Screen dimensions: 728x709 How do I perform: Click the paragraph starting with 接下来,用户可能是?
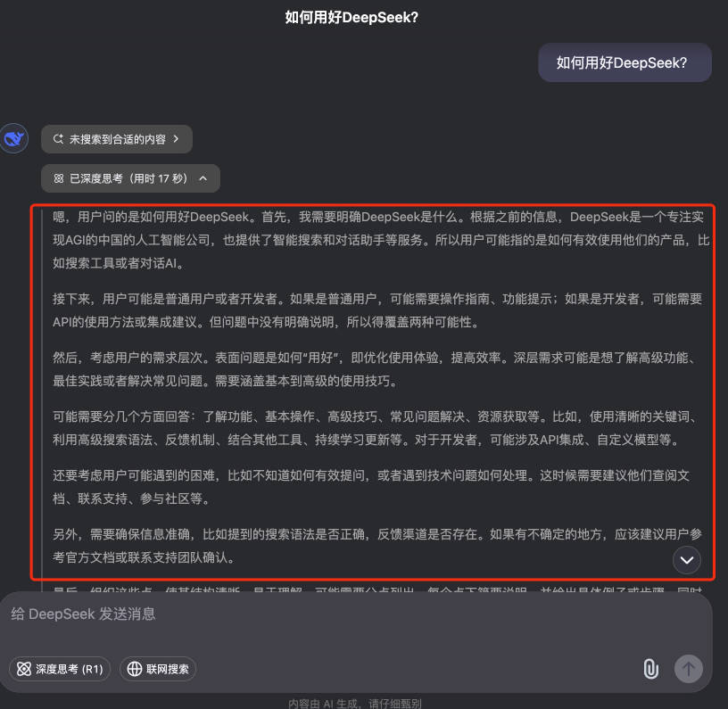click(x=377, y=310)
